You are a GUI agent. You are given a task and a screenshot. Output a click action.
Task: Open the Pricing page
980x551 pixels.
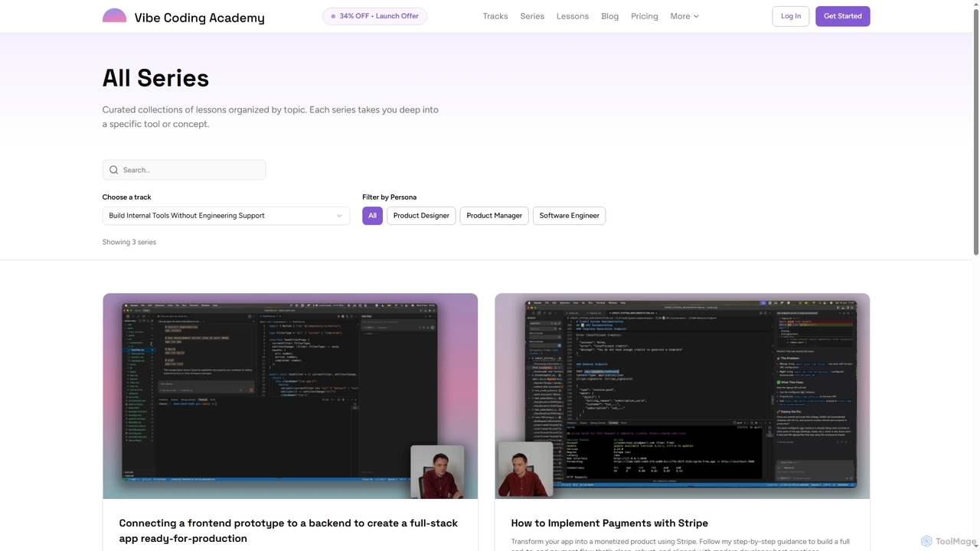click(645, 16)
